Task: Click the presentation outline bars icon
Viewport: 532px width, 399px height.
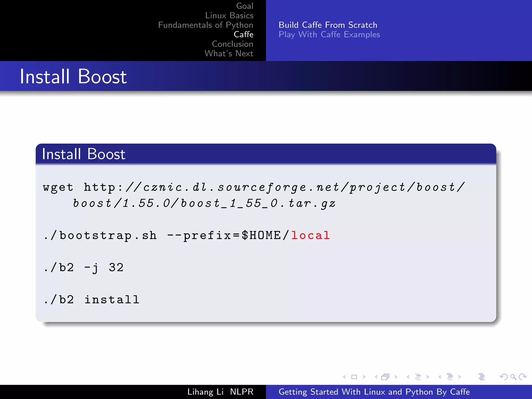Action: (481, 377)
